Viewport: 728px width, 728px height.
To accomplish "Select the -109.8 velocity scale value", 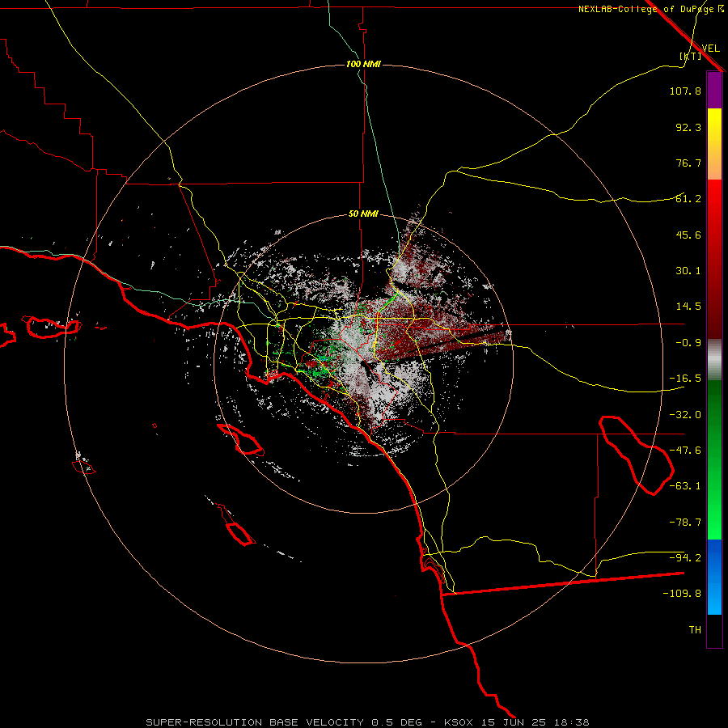I will (x=682, y=594).
